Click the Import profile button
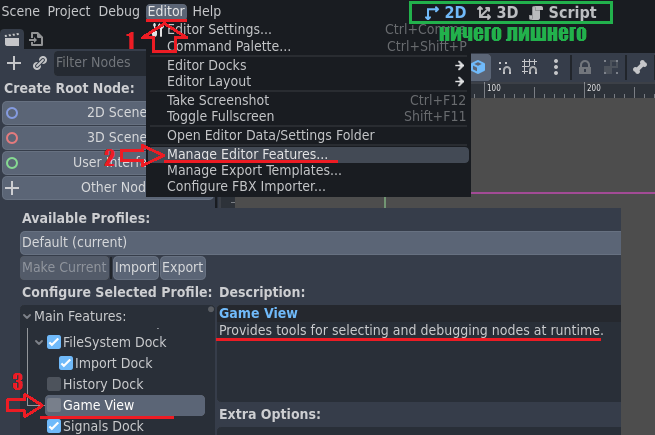Screen dimensions: 655x435 (136, 267)
